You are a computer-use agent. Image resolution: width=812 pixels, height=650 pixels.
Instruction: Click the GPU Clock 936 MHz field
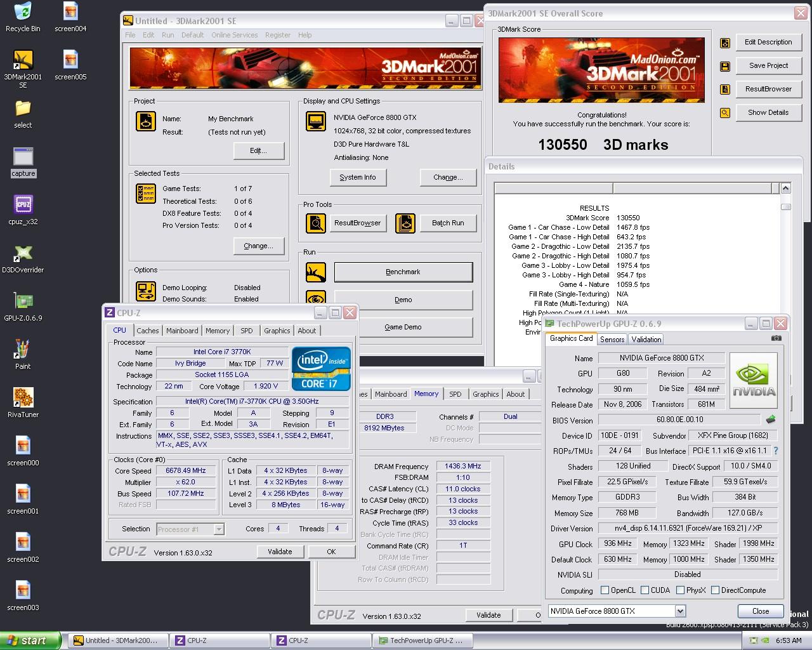pos(618,544)
